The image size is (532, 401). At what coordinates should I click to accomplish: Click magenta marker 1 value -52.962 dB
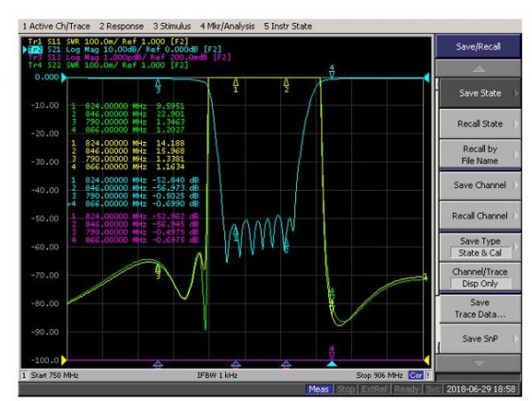click(175, 216)
